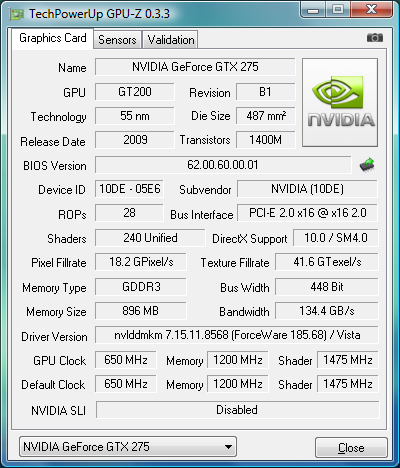Image resolution: width=400 pixels, height=468 pixels.
Task: Click the GPU Clock row Shader 1475 MHz field
Action: (348, 360)
